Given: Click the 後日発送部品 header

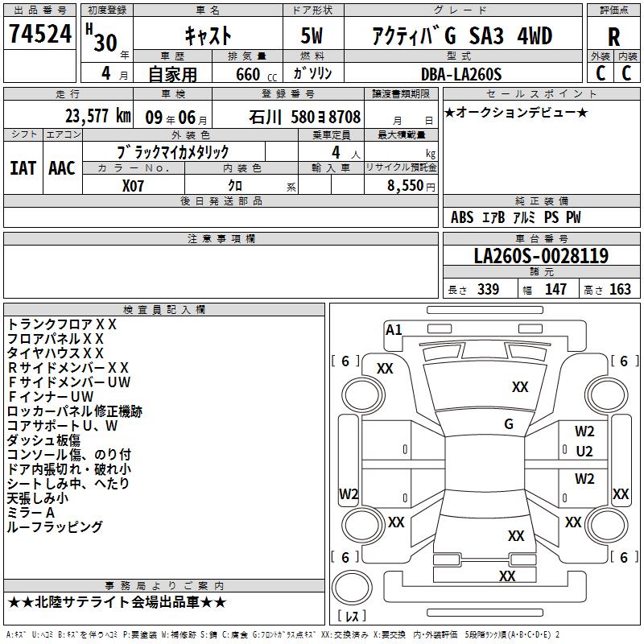Looking at the screenshot, I should point(221,200).
